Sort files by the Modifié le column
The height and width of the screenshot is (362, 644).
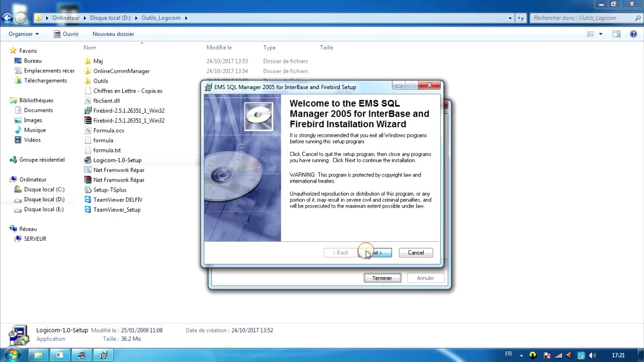click(x=219, y=48)
